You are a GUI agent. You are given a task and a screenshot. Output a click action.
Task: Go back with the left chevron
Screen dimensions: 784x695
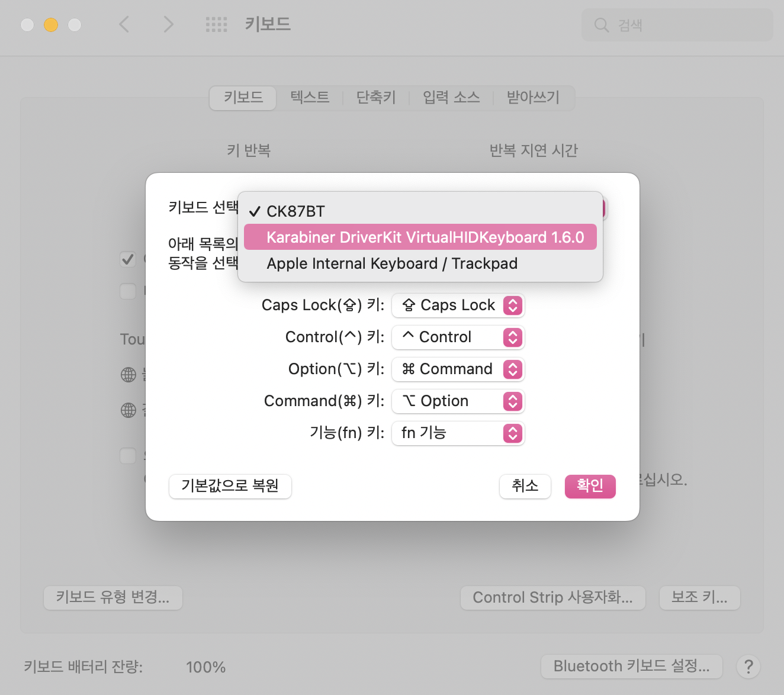[124, 24]
